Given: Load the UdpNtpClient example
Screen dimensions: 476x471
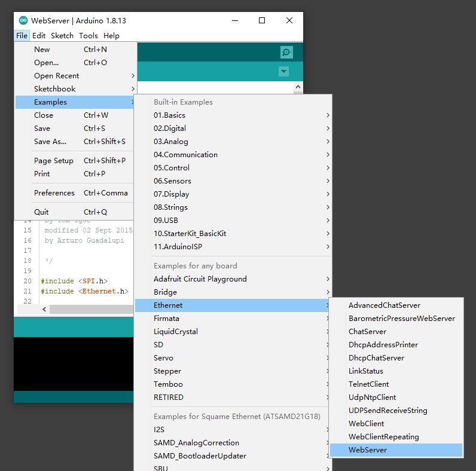Looking at the screenshot, I should point(396,397).
